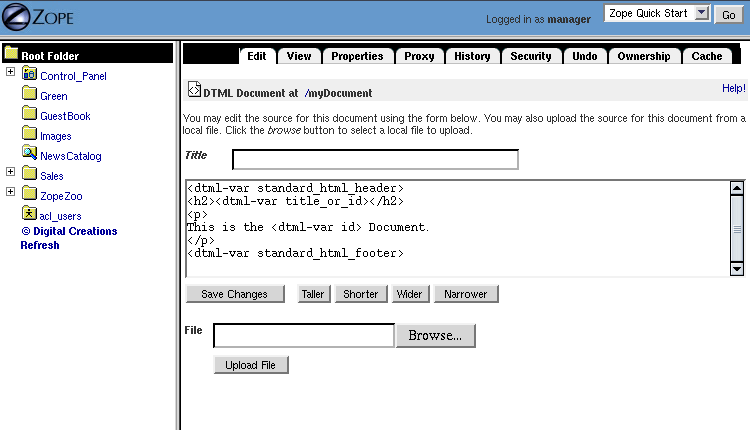Click the GuestBook folder icon
The width and height of the screenshot is (750, 430).
coord(29,115)
